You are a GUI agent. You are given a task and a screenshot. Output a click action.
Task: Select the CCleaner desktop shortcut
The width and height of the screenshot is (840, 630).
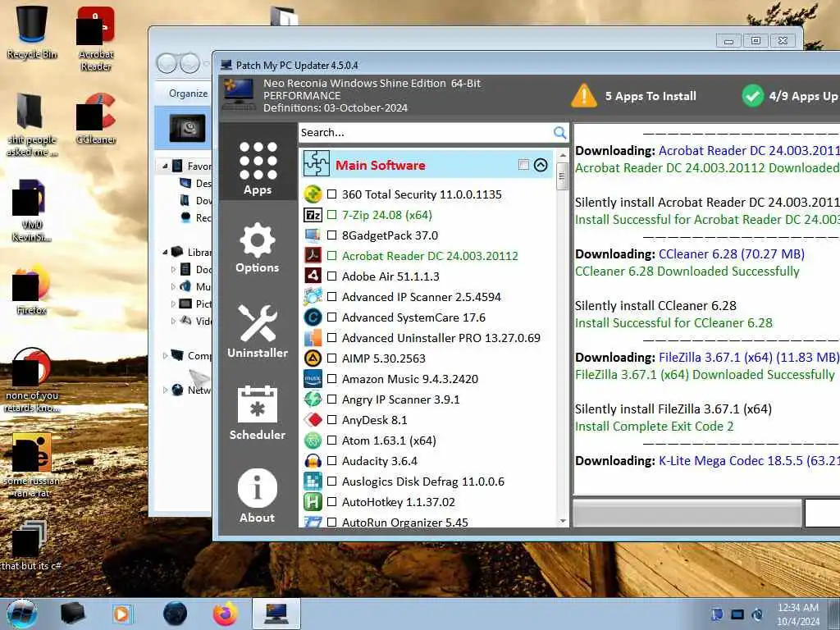pyautogui.click(x=96, y=118)
